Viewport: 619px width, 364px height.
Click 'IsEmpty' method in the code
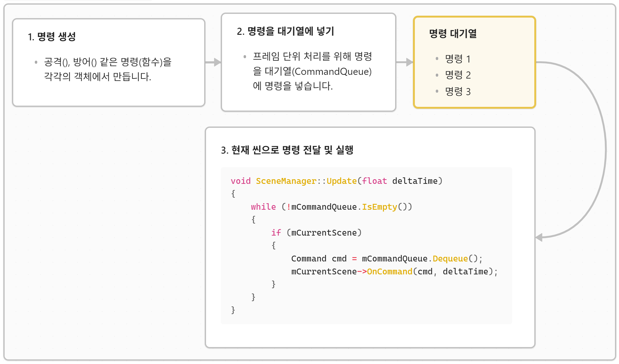click(379, 207)
